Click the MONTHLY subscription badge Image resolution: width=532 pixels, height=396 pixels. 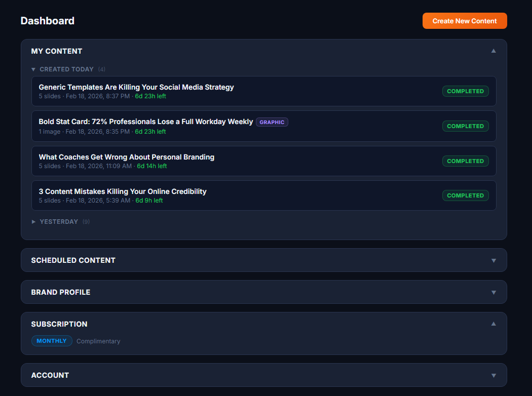(x=52, y=341)
